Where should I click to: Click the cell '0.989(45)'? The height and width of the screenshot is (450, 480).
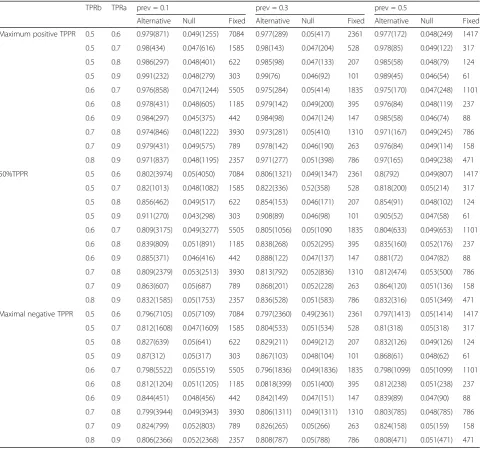click(x=389, y=76)
